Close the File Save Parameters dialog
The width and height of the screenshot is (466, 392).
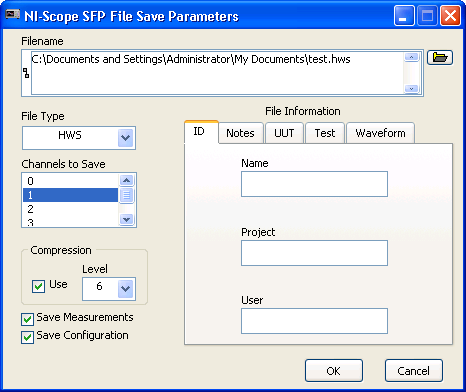tap(450, 16)
